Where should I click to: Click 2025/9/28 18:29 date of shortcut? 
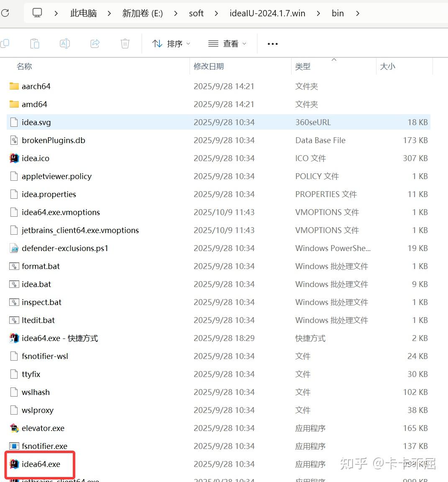(224, 338)
